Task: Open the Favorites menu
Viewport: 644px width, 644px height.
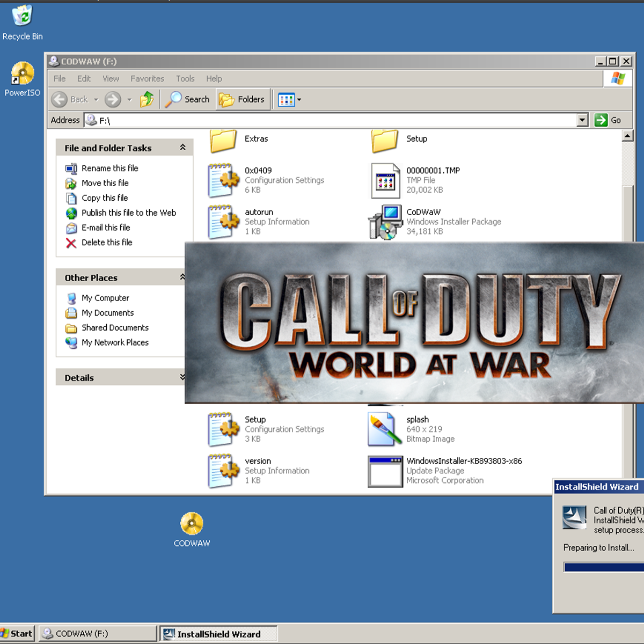Action: pos(148,78)
